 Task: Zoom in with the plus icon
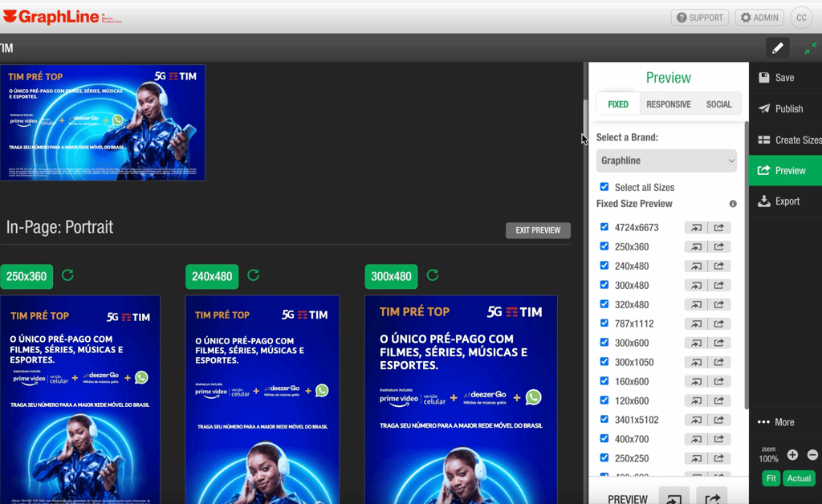pos(792,455)
